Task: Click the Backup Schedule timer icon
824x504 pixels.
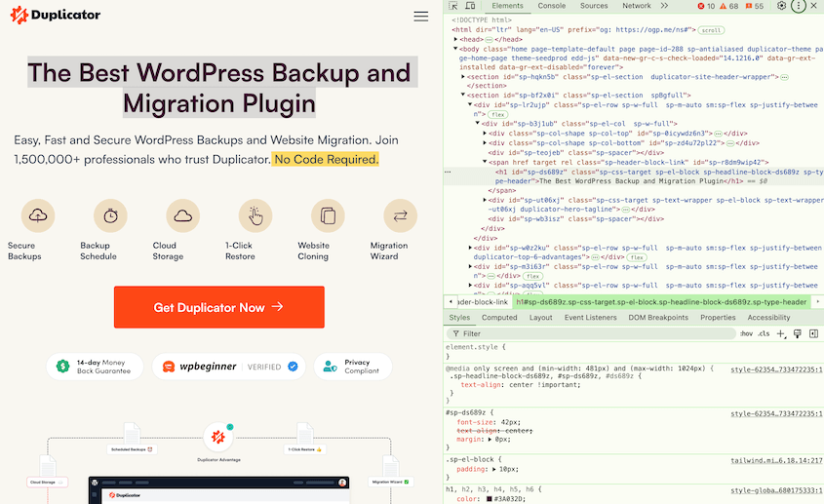Action: [110, 215]
